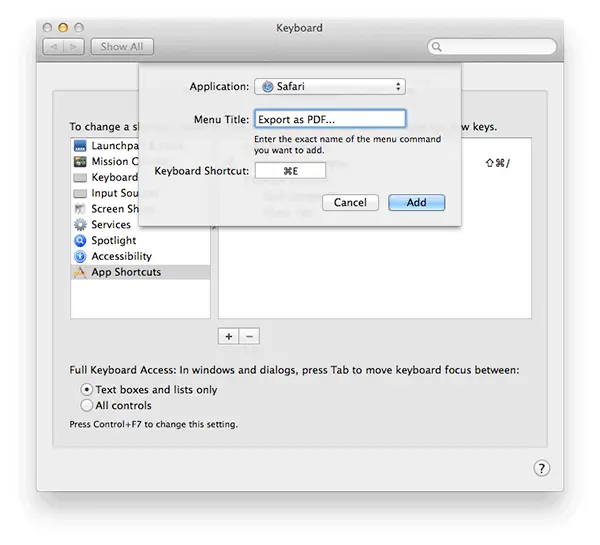The height and width of the screenshot is (545, 600).
Task: Click the Services gear icon
Action: [80, 225]
